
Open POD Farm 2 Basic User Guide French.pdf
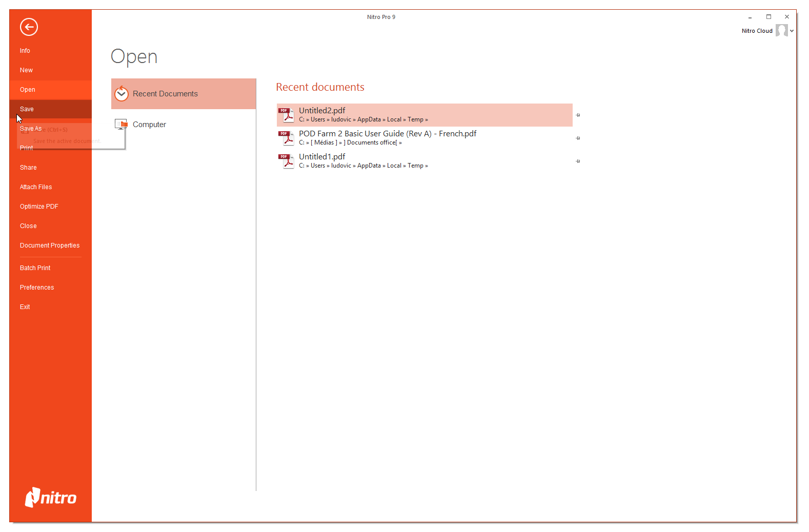(x=424, y=138)
